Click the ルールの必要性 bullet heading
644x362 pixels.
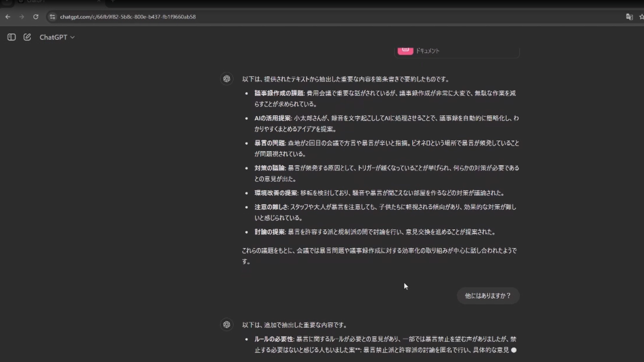click(x=274, y=339)
